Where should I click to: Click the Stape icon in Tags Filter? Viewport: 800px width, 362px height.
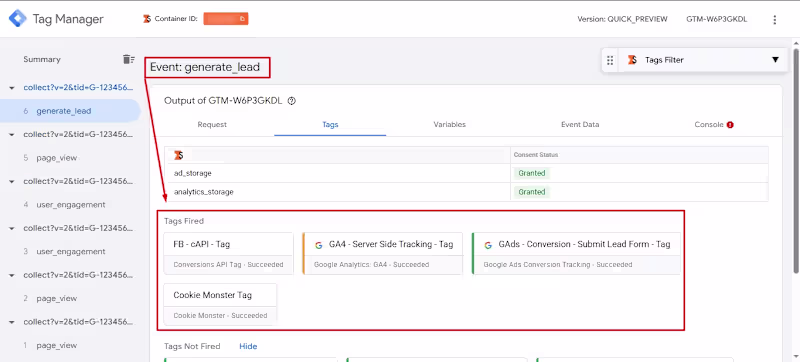[632, 60]
